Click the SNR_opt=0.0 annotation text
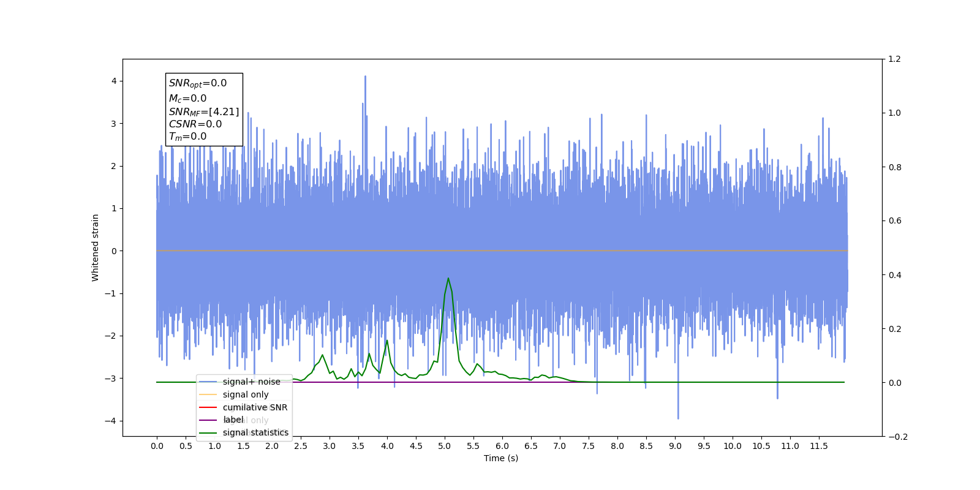This screenshot has height=490, width=980. tap(198, 83)
